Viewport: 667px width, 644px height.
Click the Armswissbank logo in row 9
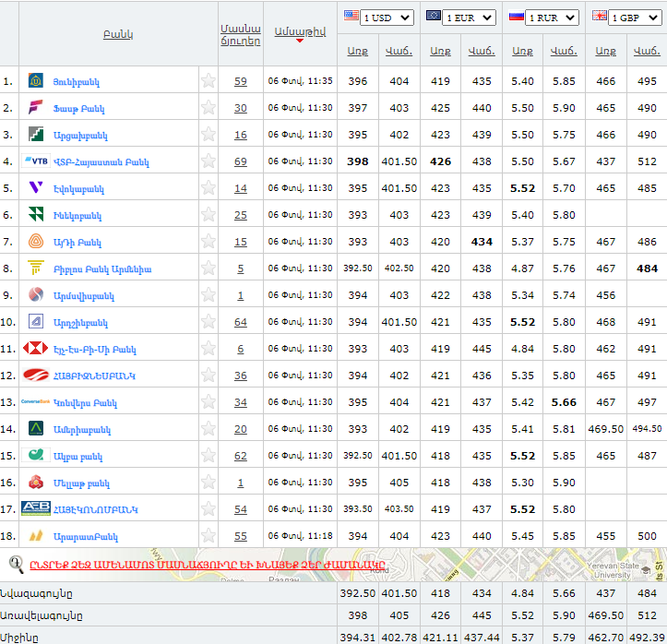pyautogui.click(x=36, y=294)
